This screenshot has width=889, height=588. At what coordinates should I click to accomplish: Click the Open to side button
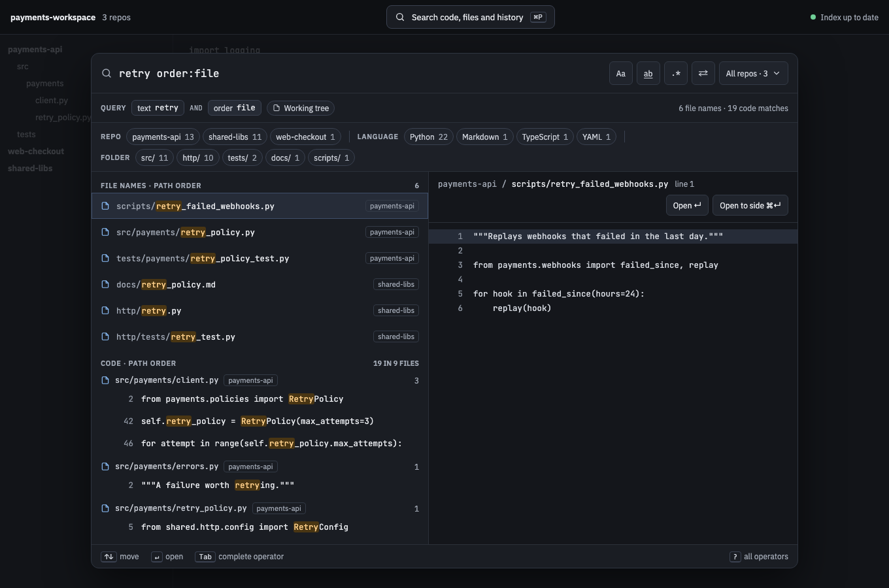[x=750, y=206]
